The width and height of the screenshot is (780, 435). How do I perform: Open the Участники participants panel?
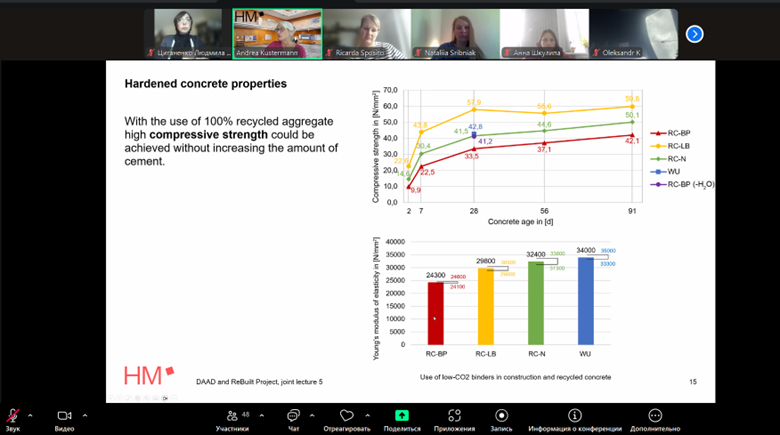[231, 415]
